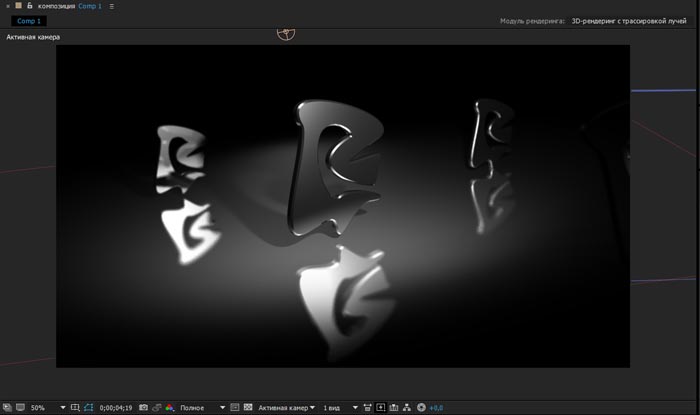700x415 pixels.
Task: Close the composition panel tab
Action: (x=8, y=6)
